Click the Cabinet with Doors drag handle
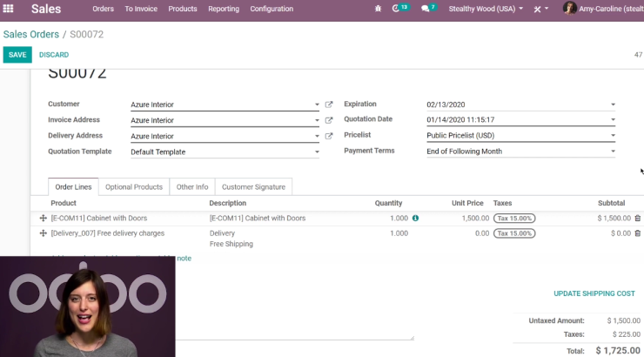Image resolution: width=644 pixels, height=357 pixels. click(x=43, y=219)
